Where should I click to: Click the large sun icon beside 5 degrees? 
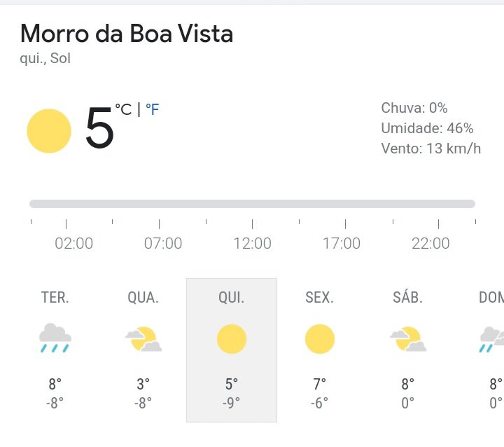[x=49, y=131]
